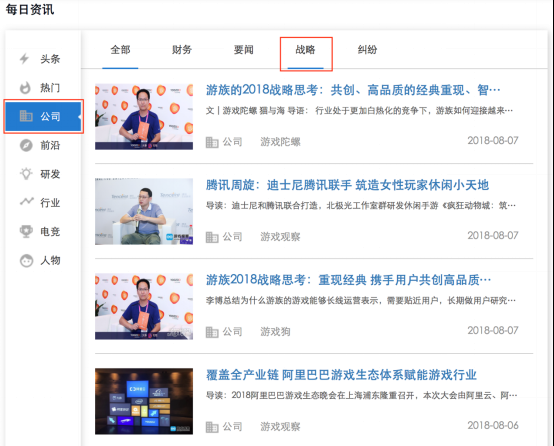
Task: Open article 游族2018战略思考：重现经典
Action: [x=348, y=280]
